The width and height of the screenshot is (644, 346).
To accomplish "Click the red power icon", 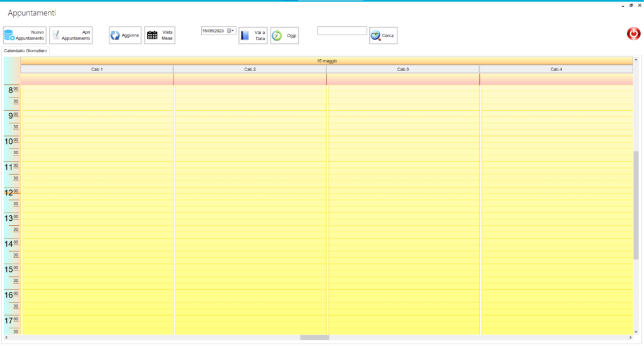I will [x=633, y=34].
